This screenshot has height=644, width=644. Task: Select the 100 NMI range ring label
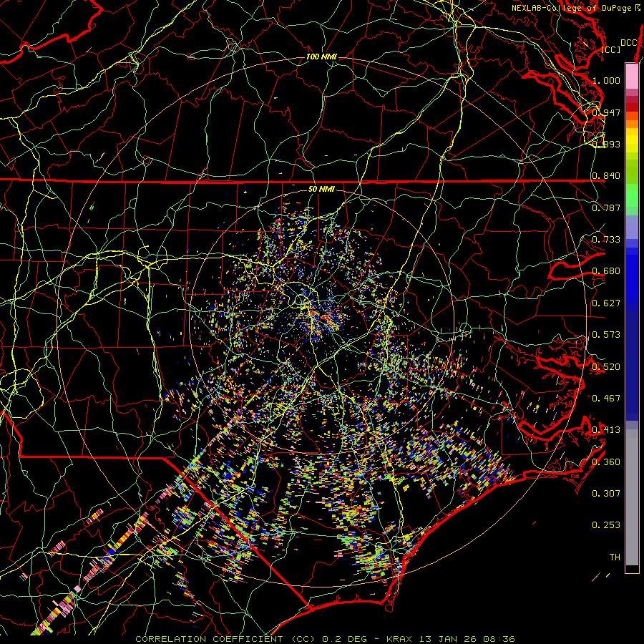click(321, 57)
